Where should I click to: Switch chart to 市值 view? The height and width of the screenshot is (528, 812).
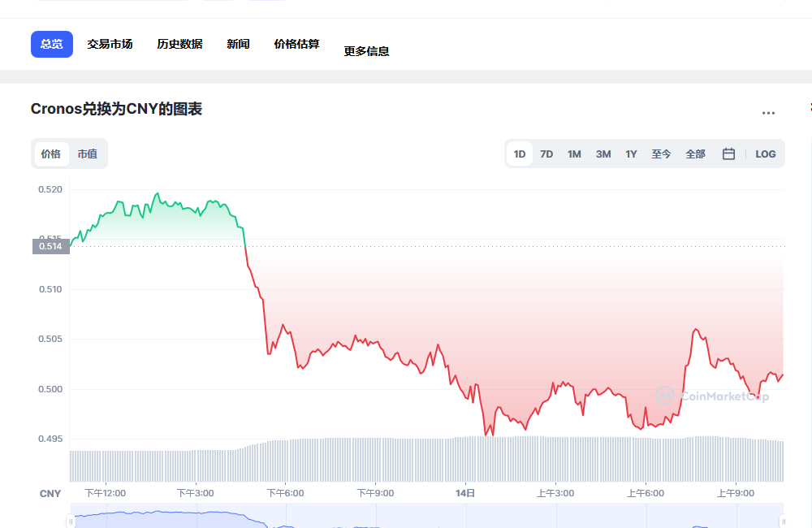click(88, 154)
